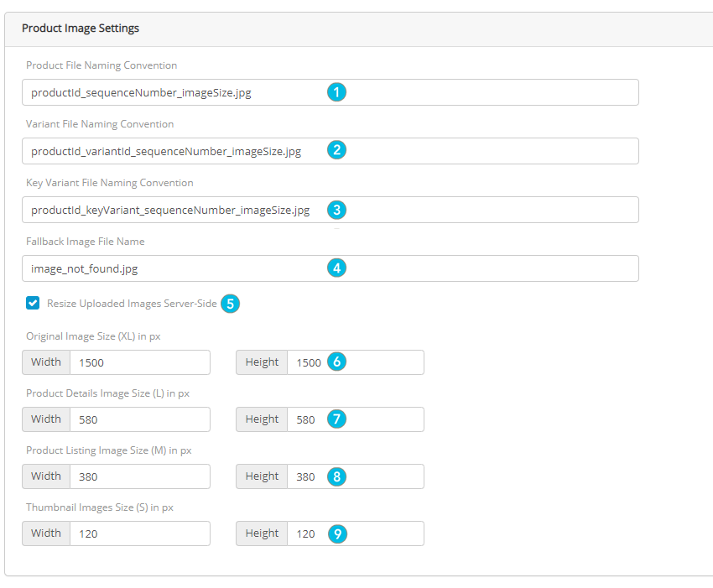Click callout badge 5 next to Resize option
The image size is (713, 588).
[231, 304]
